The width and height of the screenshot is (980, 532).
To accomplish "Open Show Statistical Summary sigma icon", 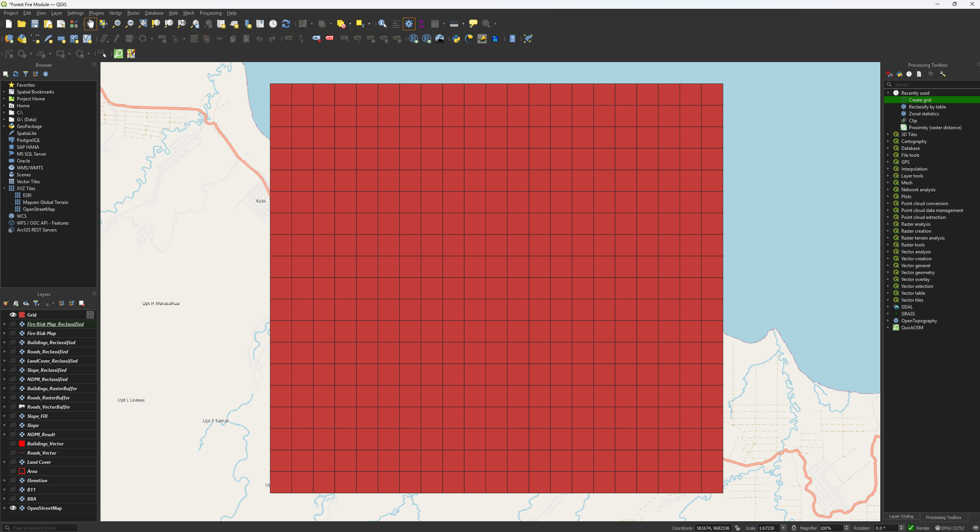I will 422,24.
